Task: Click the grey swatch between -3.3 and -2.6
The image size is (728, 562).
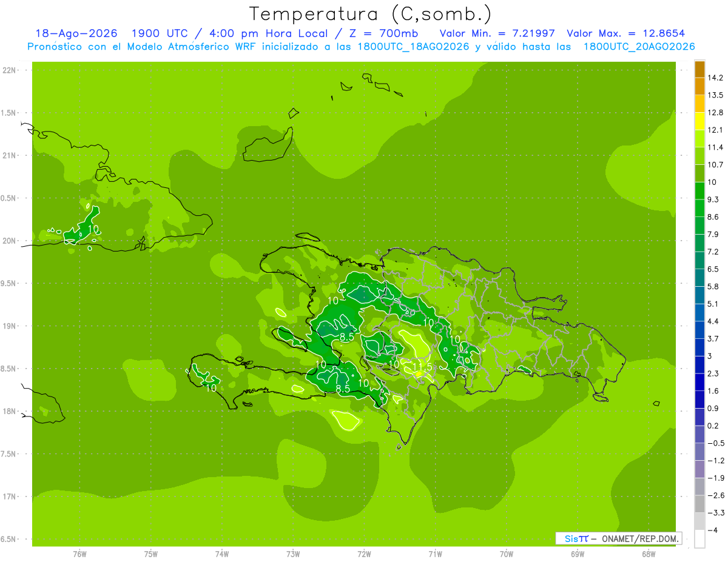Action: 699,504
